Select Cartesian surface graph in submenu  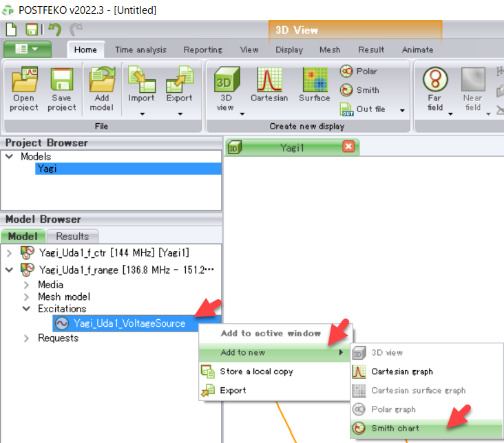pyautogui.click(x=427, y=391)
